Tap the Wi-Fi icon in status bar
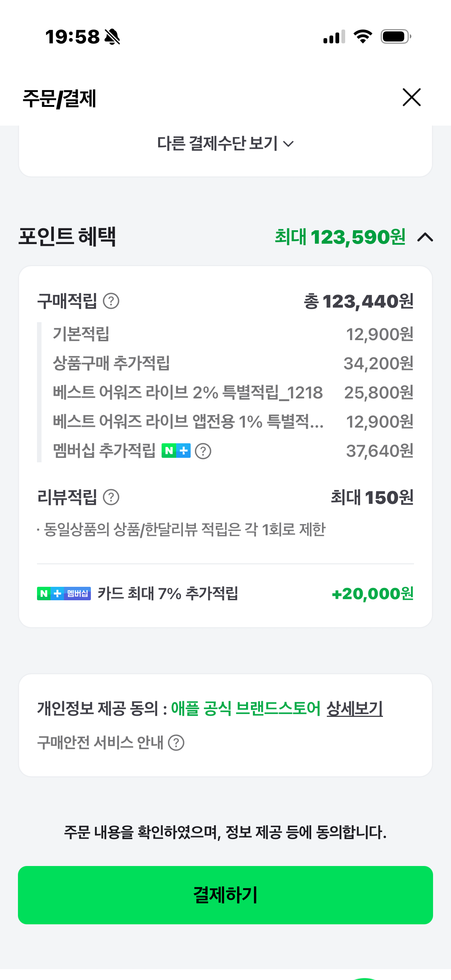 pyautogui.click(x=363, y=37)
